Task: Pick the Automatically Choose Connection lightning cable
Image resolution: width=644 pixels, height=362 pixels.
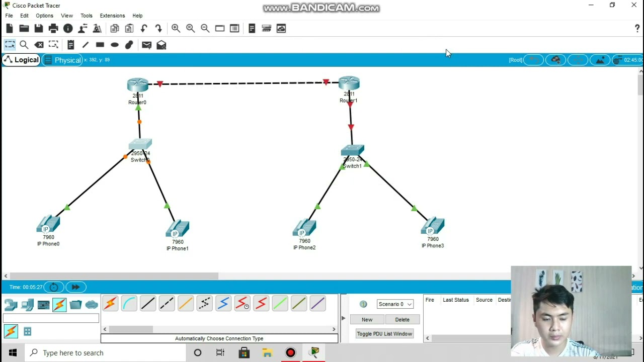Action: click(x=110, y=303)
